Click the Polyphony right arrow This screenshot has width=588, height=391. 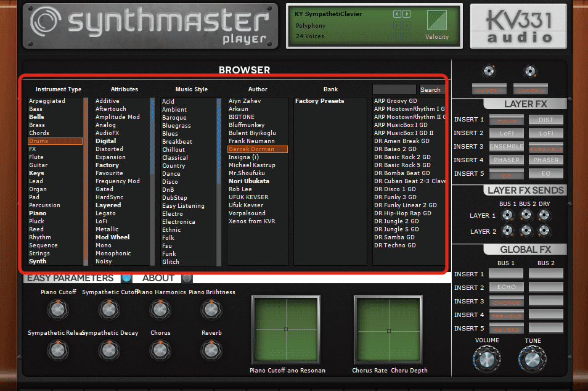(406, 25)
